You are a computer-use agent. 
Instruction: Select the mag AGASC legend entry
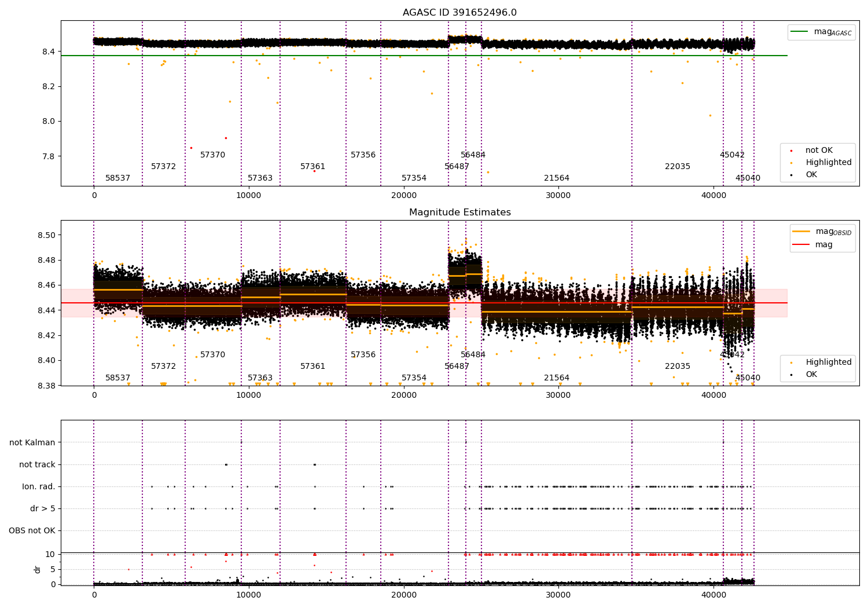click(821, 32)
